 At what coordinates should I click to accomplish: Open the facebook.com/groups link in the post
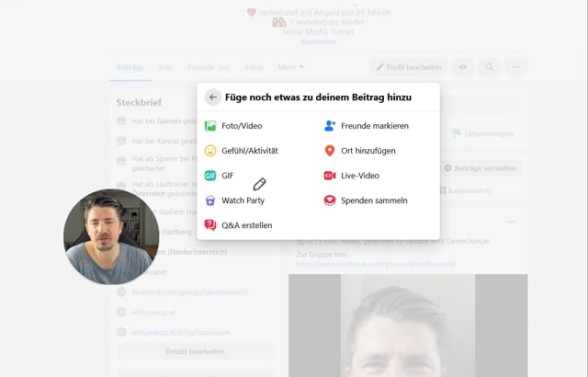click(x=376, y=264)
